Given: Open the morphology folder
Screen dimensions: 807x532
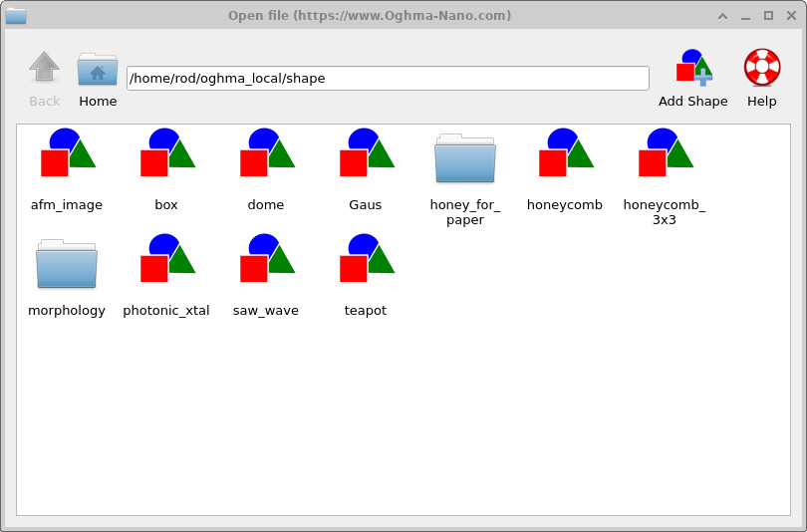Looking at the screenshot, I should (67, 265).
